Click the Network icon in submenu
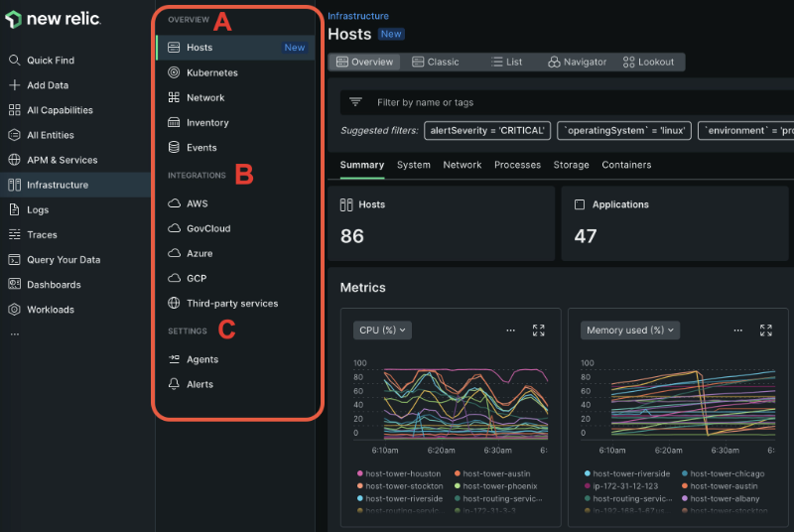 pyautogui.click(x=174, y=97)
